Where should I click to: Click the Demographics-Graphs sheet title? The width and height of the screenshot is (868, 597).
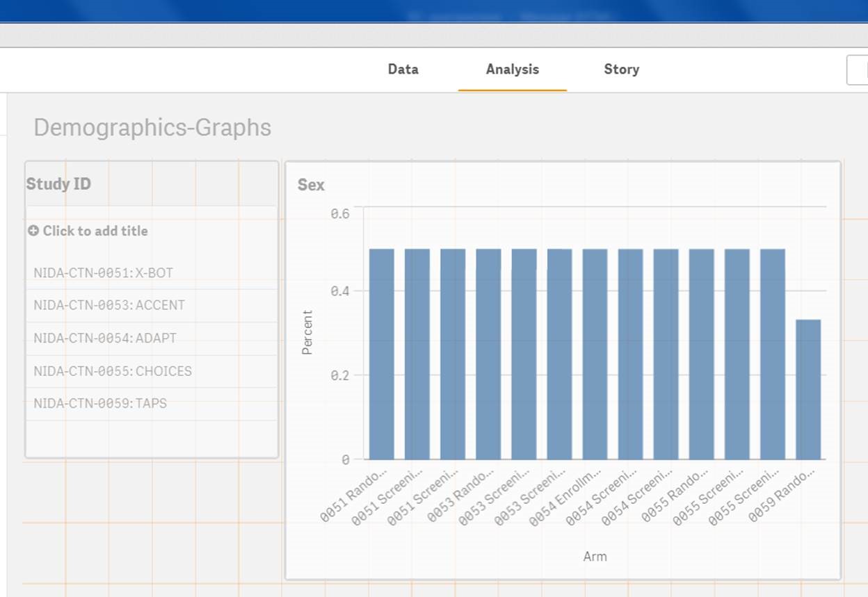(152, 128)
